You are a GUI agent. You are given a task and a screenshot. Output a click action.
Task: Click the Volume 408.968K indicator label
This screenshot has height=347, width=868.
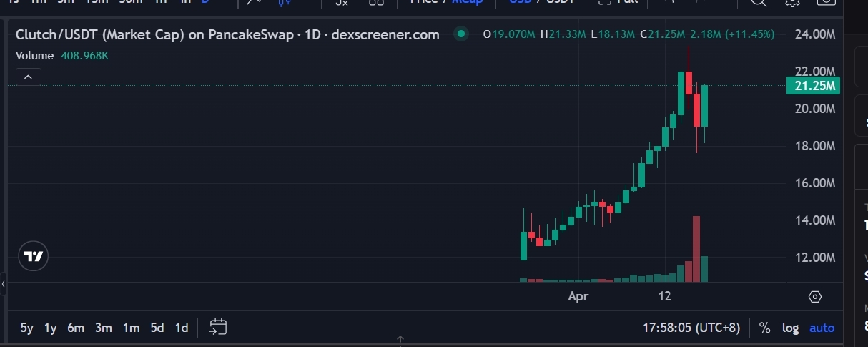tap(62, 55)
